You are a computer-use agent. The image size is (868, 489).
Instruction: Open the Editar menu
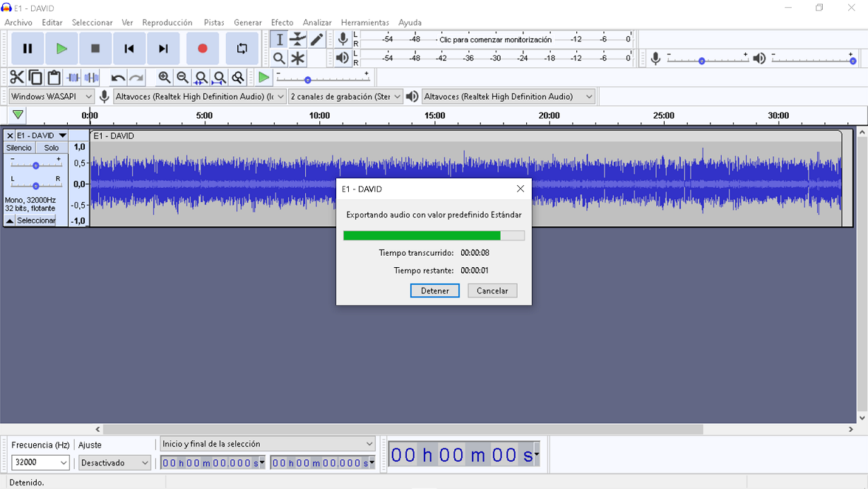click(52, 23)
